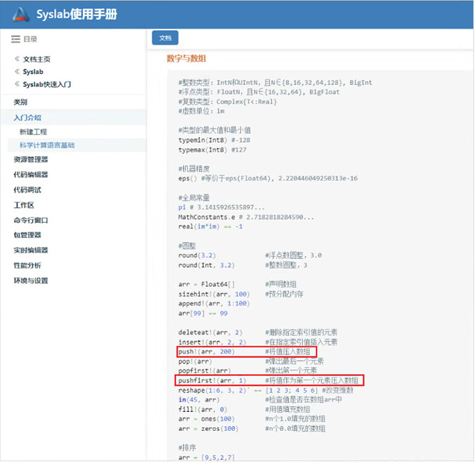Click the #排序 comment line
Viewport: 476px width, 463px height.
tap(187, 448)
